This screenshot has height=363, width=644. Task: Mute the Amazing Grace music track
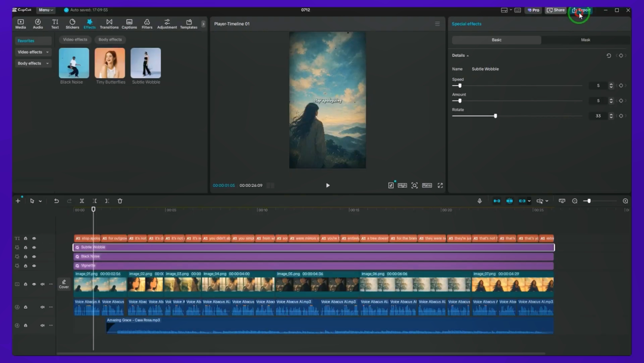[x=42, y=325]
